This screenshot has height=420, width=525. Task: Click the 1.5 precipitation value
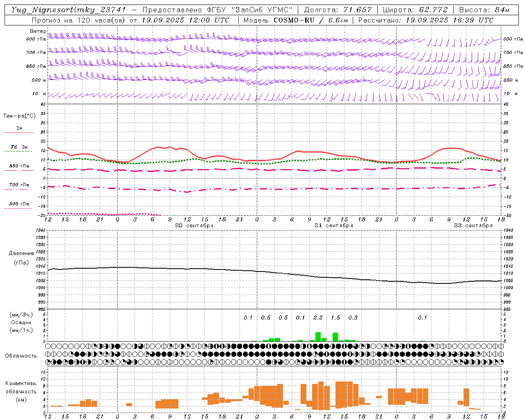coord(336,317)
